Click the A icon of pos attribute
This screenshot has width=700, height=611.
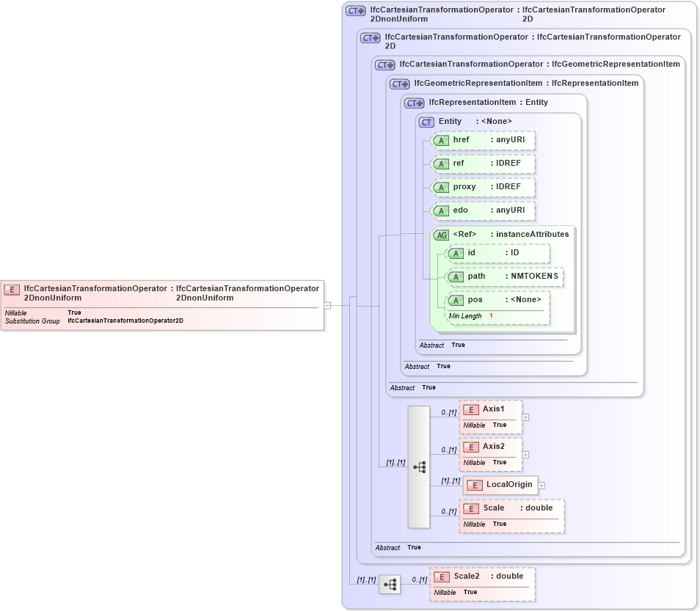point(456,299)
